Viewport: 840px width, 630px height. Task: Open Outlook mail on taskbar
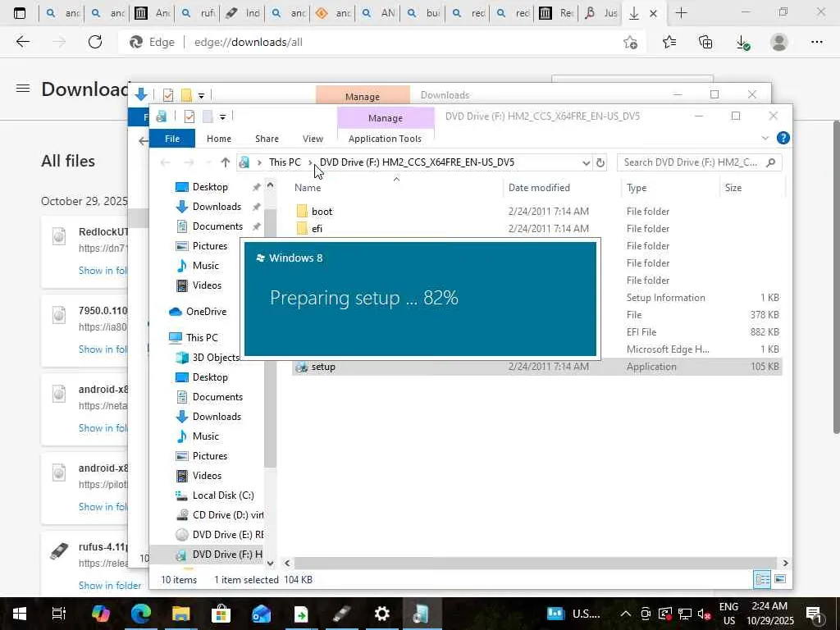[x=261, y=614]
